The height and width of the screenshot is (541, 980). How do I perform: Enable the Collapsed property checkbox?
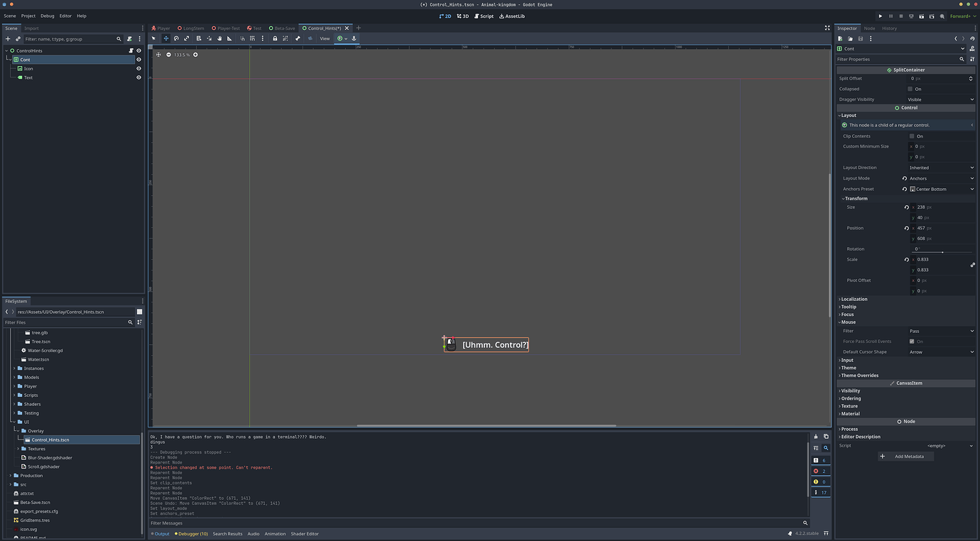[x=910, y=89]
